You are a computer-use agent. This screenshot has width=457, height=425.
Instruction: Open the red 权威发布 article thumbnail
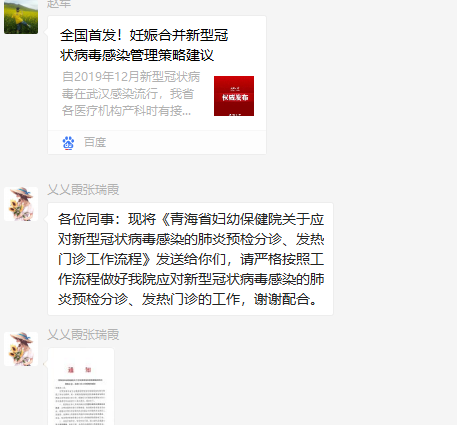tap(234, 96)
